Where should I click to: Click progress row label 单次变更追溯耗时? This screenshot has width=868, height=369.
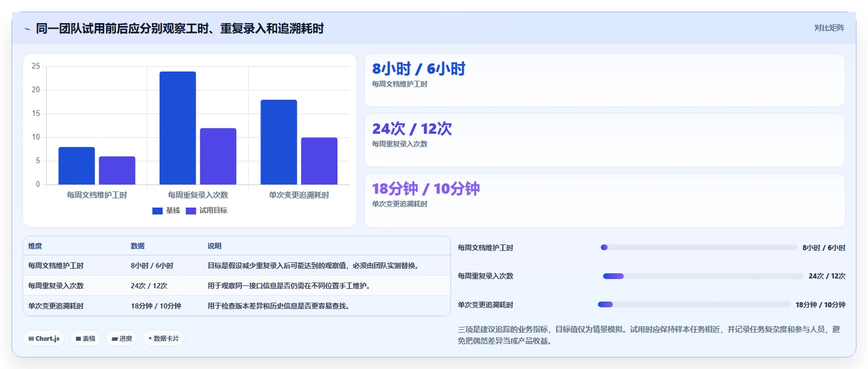tap(486, 305)
